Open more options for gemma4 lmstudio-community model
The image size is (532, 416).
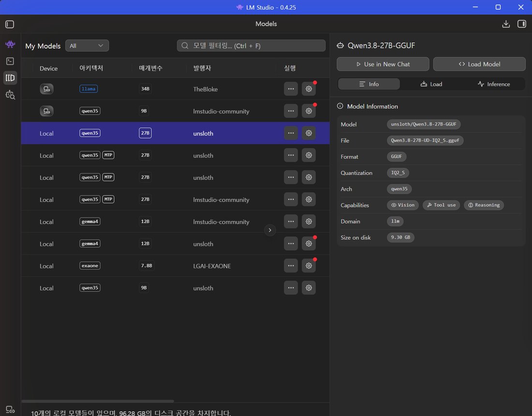click(x=291, y=221)
